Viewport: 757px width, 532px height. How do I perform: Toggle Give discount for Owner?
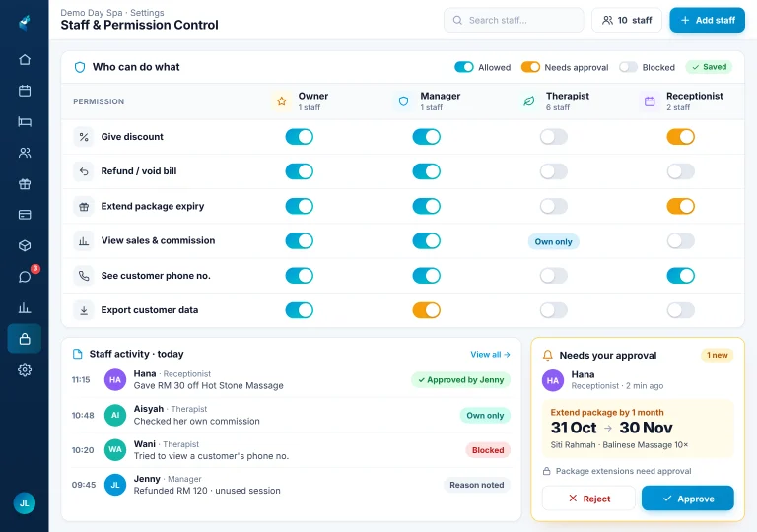[300, 137]
